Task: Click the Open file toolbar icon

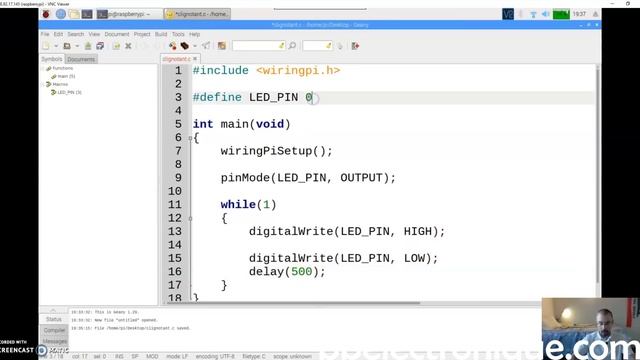Action: click(67, 46)
